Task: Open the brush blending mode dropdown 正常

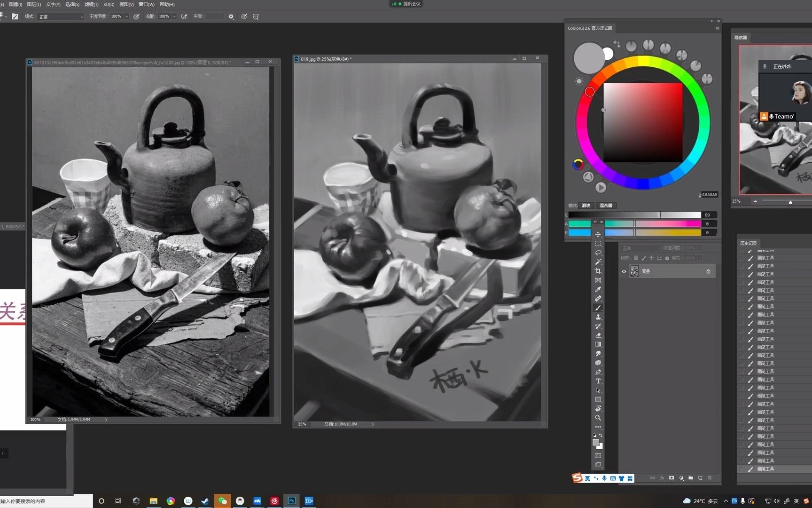Action: click(x=61, y=16)
